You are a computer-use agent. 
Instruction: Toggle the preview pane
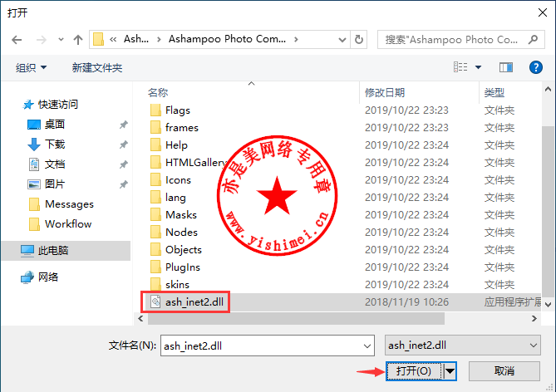506,67
